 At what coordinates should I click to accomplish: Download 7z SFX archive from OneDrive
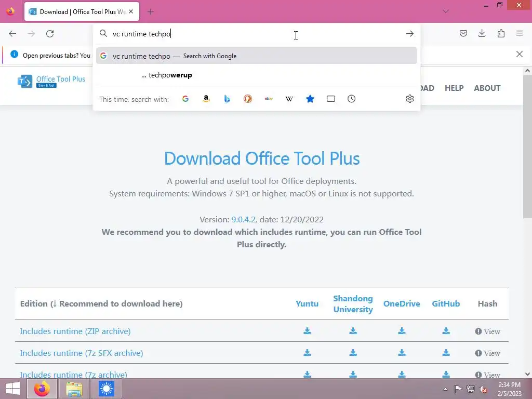(x=402, y=353)
